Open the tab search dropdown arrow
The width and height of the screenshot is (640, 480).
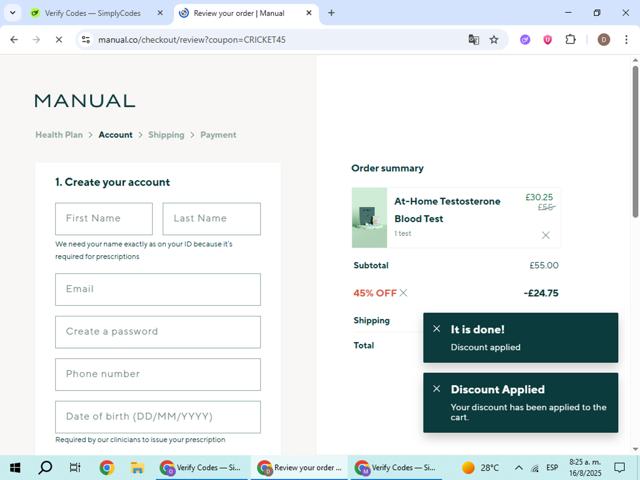coord(13,13)
